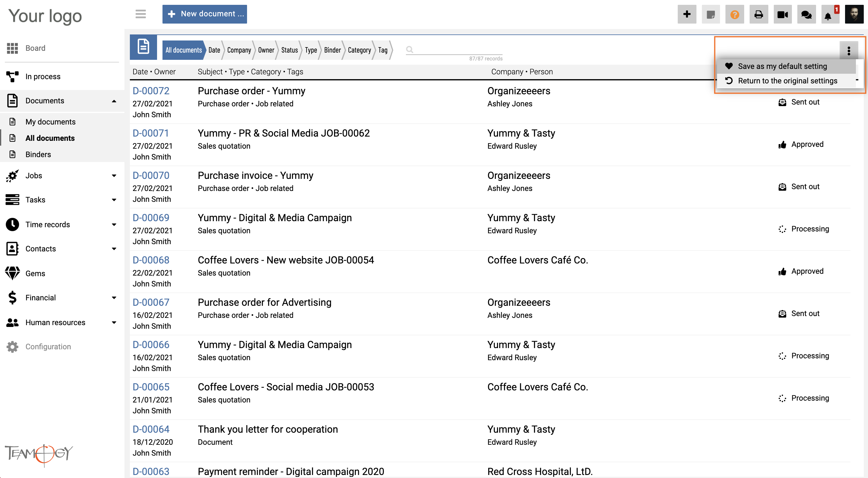
Task: Click the Configuration gear icon
Action: click(12, 347)
